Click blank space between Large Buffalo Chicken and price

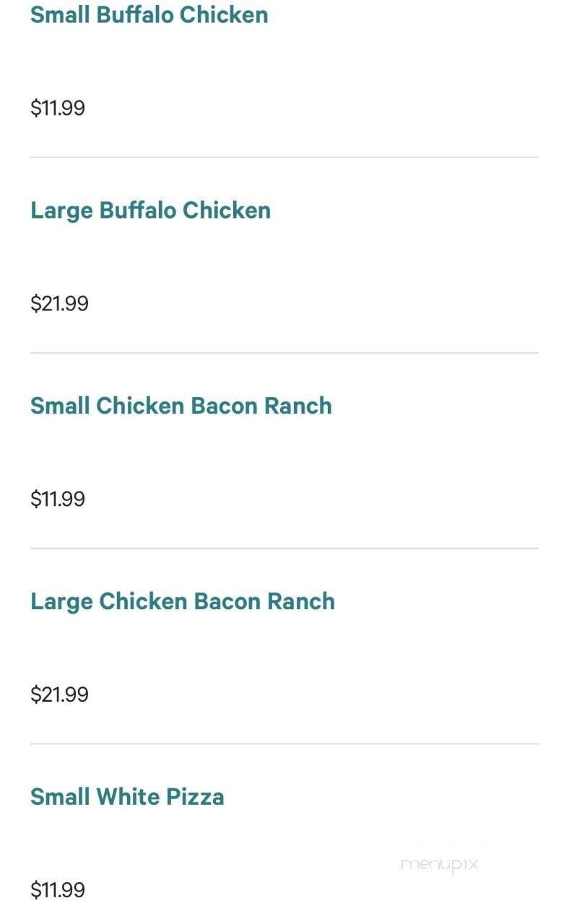click(x=284, y=258)
